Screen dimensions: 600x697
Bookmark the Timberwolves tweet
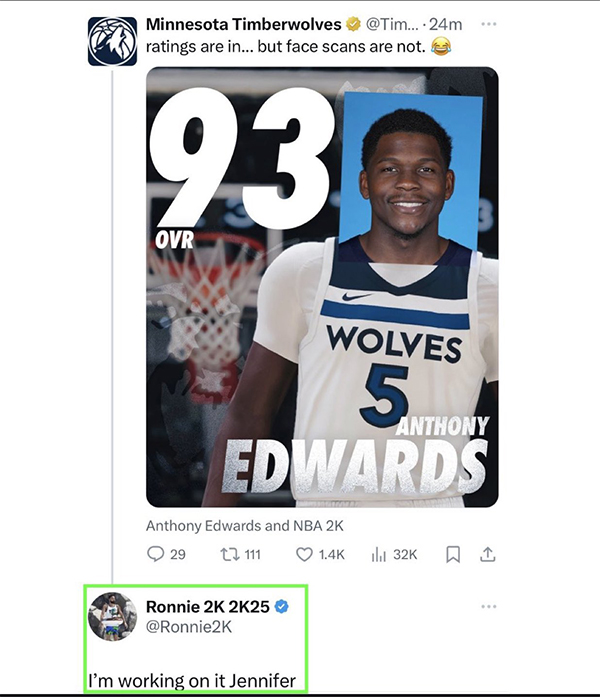453,554
